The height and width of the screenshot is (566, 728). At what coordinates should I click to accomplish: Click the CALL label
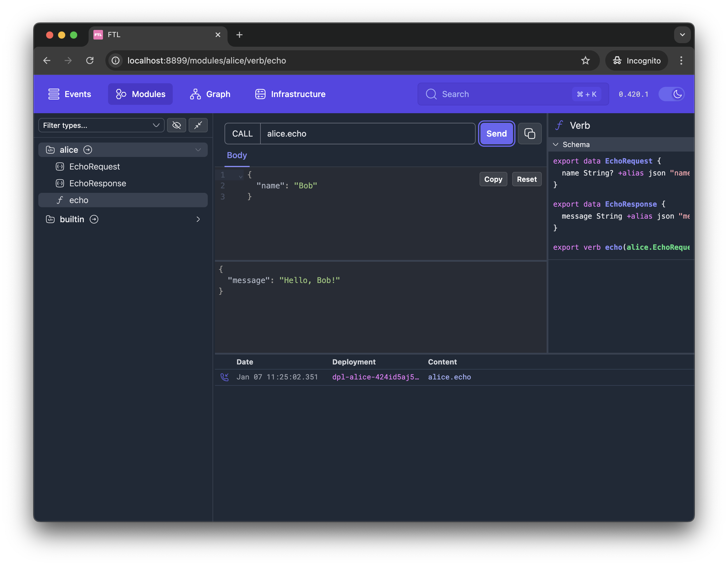tap(242, 133)
